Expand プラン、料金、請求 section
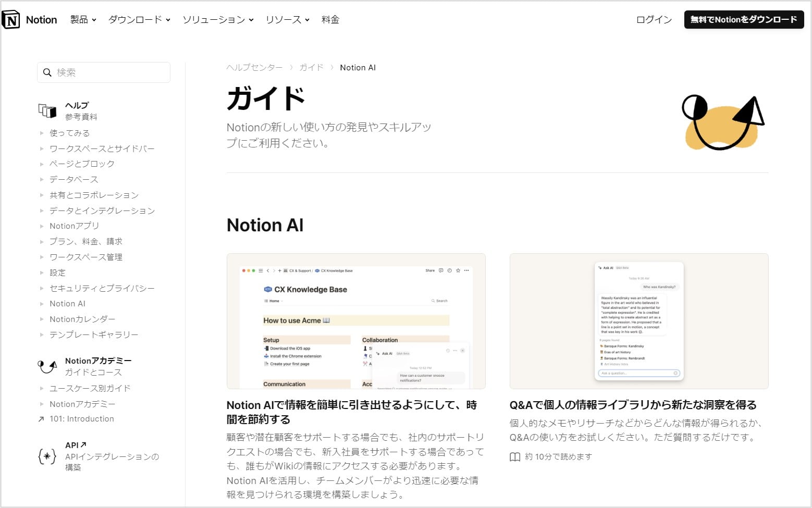This screenshot has width=812, height=508. click(x=42, y=241)
